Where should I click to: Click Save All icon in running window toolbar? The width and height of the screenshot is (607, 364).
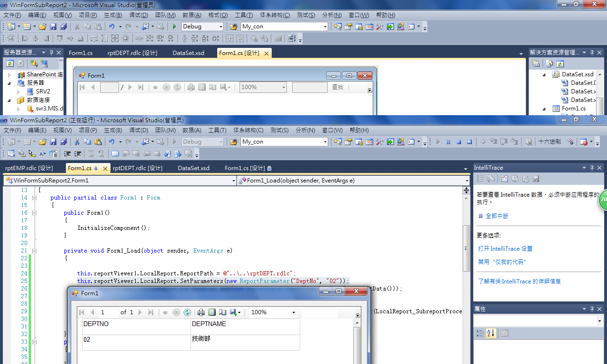point(63,142)
